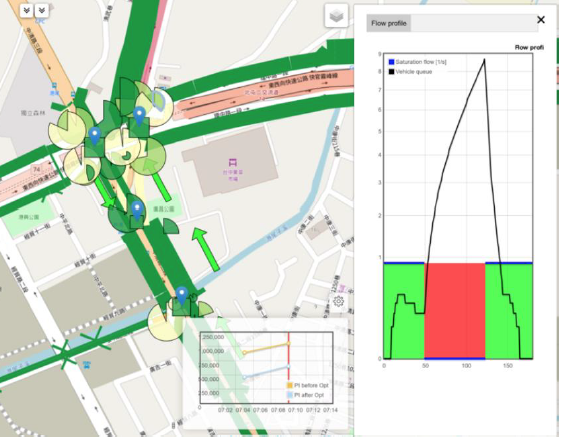Viewport: 561px width, 441px height.
Task: Open map settings gear icon
Action: pos(338,301)
